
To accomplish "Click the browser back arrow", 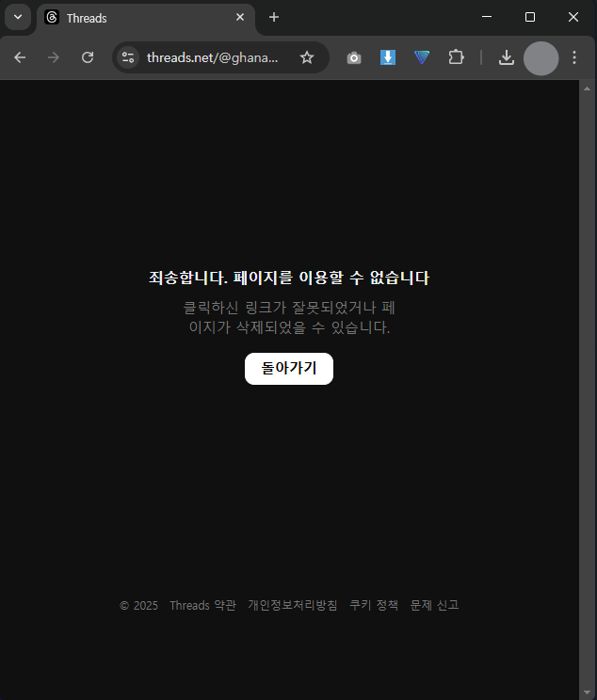I will tap(20, 57).
